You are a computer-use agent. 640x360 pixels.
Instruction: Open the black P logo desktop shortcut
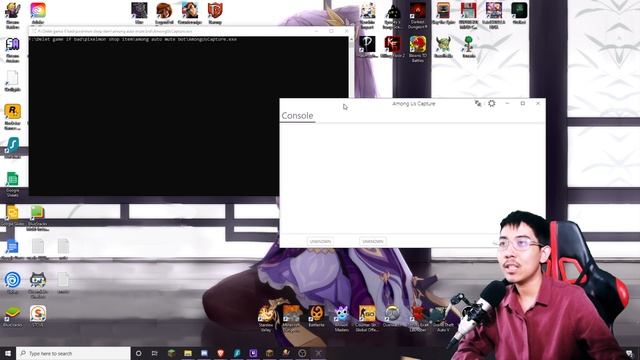[x=367, y=47]
